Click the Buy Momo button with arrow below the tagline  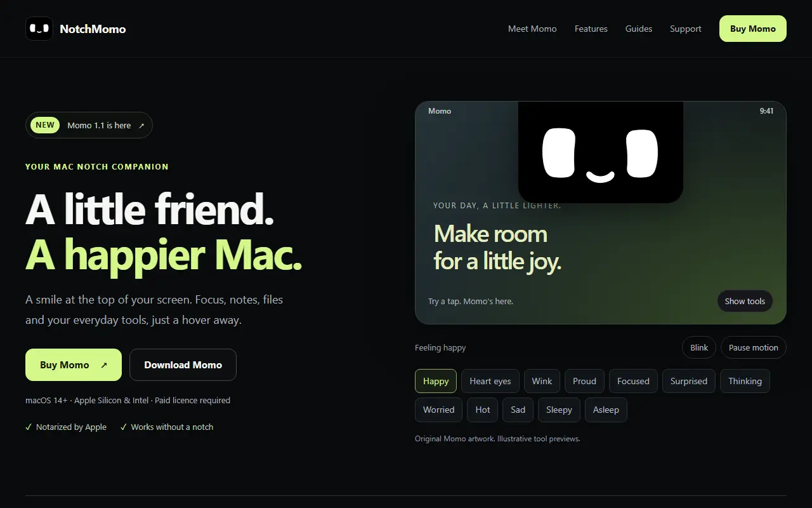click(x=74, y=364)
